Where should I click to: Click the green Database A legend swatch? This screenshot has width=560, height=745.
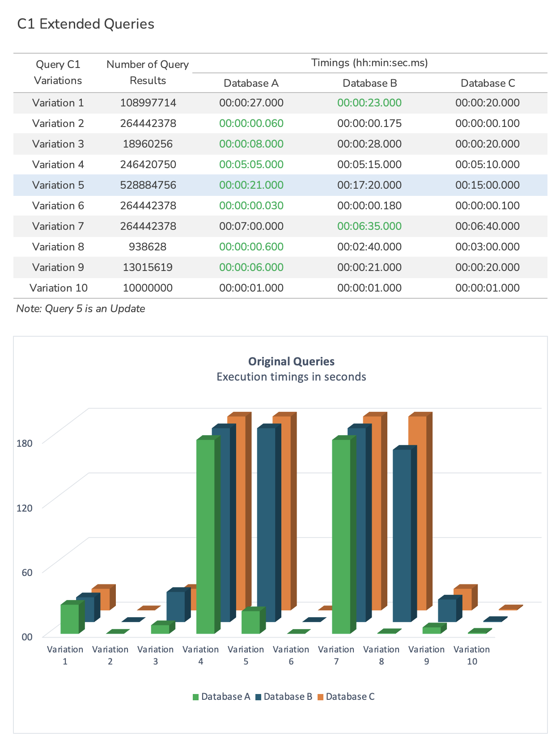click(x=195, y=697)
